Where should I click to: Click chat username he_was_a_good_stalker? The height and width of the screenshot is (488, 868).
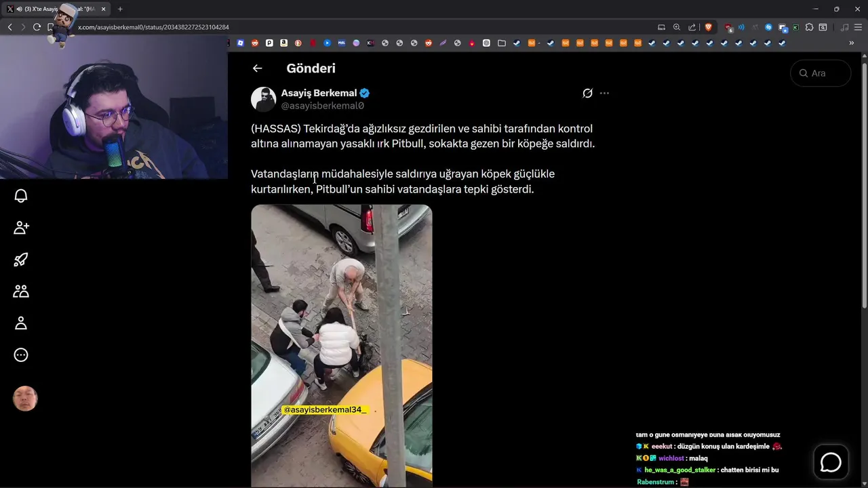[x=679, y=470]
